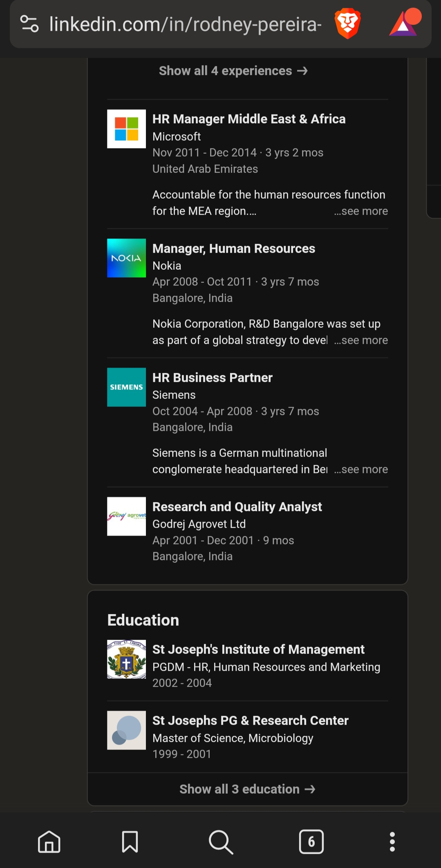
Task: Open the bookmarks icon in bottom bar
Action: click(130, 842)
